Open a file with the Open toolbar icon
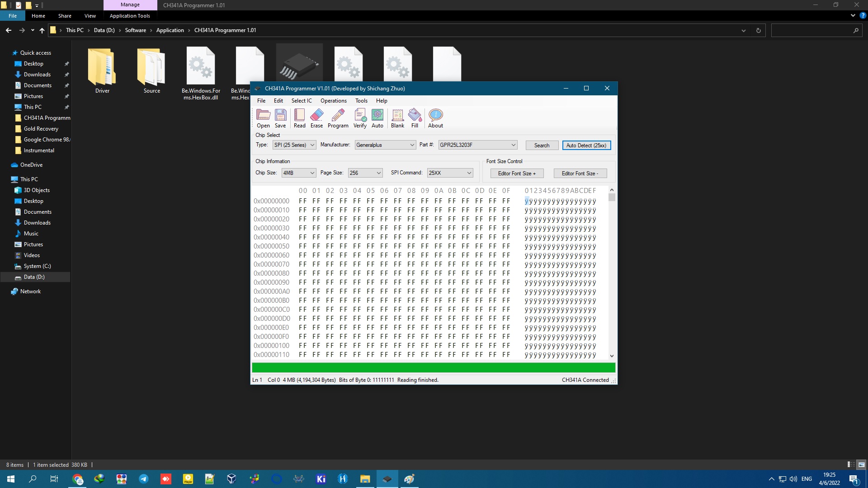The width and height of the screenshot is (868, 488). 263,118
